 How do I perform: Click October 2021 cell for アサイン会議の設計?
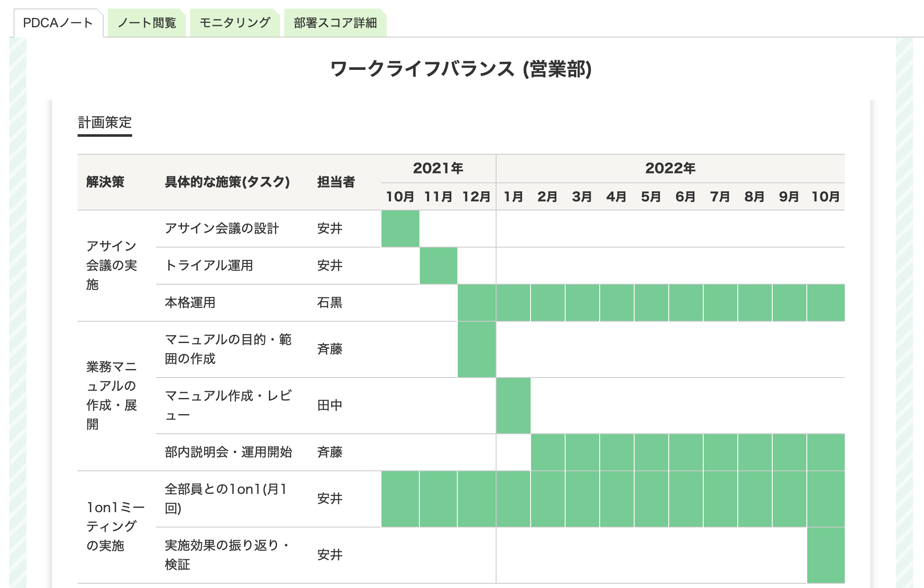click(400, 229)
